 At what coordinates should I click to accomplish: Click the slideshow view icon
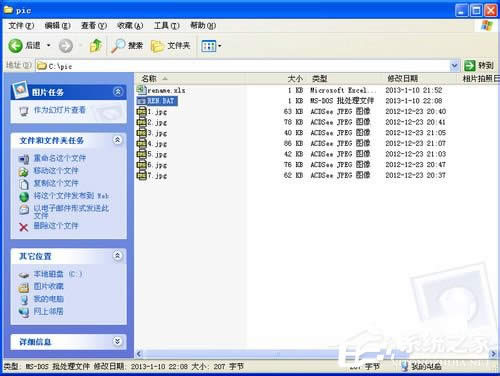[x=24, y=111]
